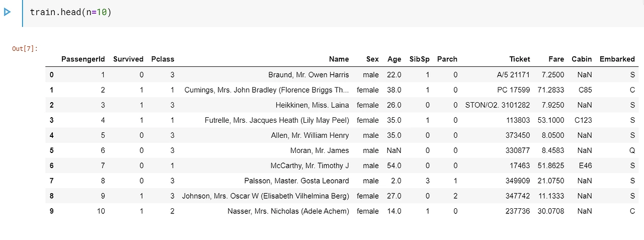Select the Cabin column header
Screen dimensions: 644x240
coord(582,59)
